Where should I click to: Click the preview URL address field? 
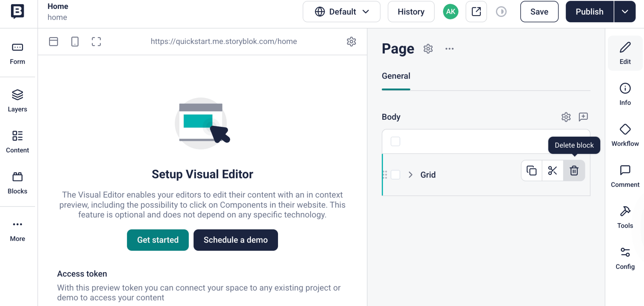tap(224, 41)
